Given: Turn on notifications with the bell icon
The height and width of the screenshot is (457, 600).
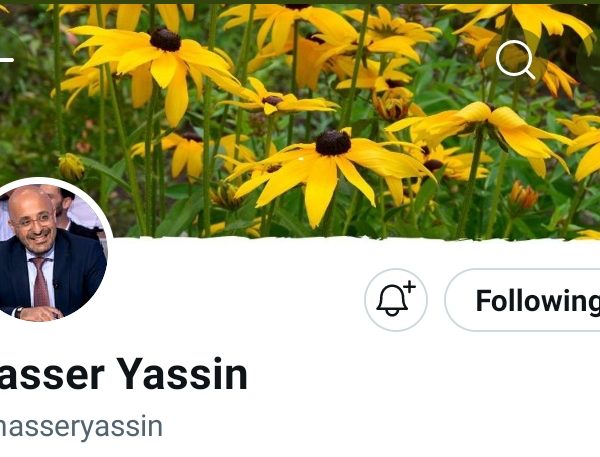Looking at the screenshot, I should coord(396,300).
